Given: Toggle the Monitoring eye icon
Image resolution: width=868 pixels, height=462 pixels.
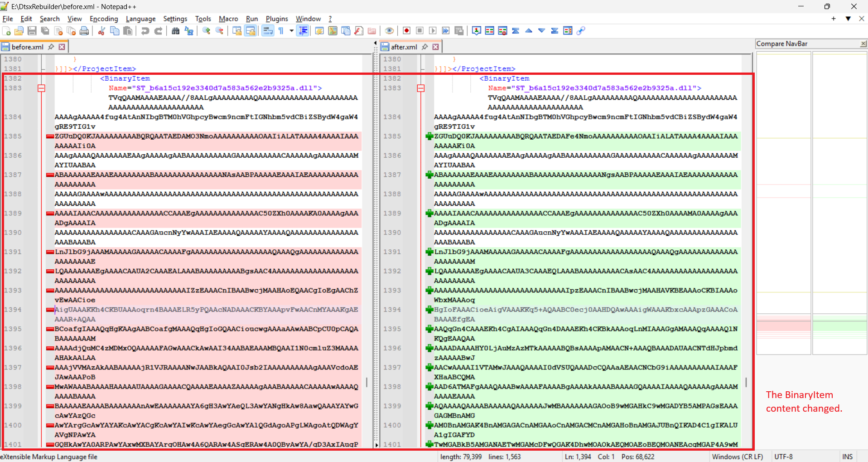Looking at the screenshot, I should (x=389, y=31).
